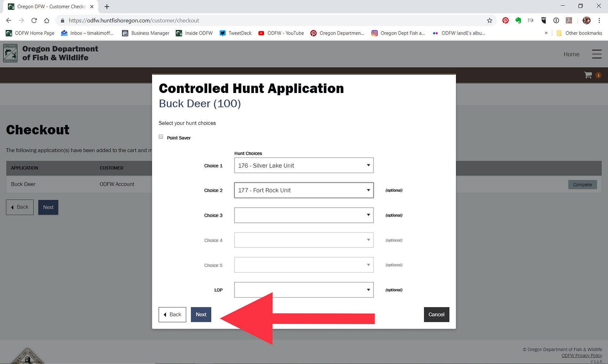Open the ODFW Privacy Policy link
Screen dimensions: 608x364
[581, 356]
